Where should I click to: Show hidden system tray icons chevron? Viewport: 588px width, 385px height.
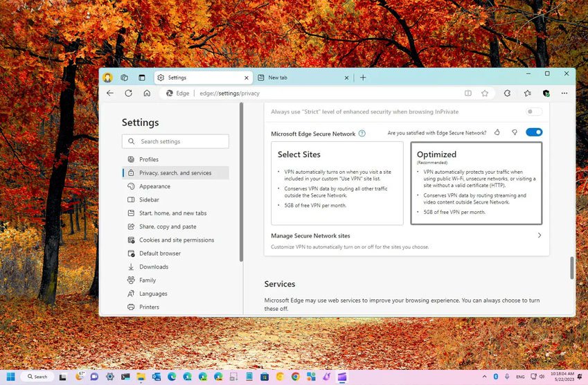click(484, 377)
